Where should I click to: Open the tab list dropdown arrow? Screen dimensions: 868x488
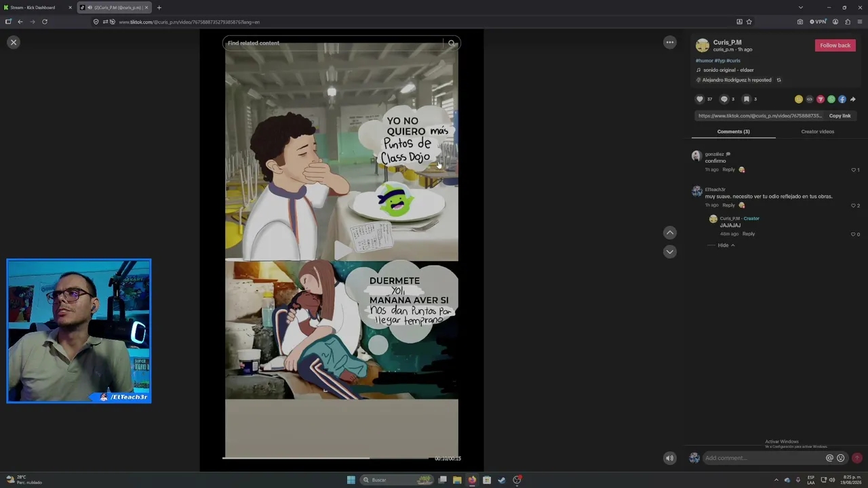pos(801,7)
